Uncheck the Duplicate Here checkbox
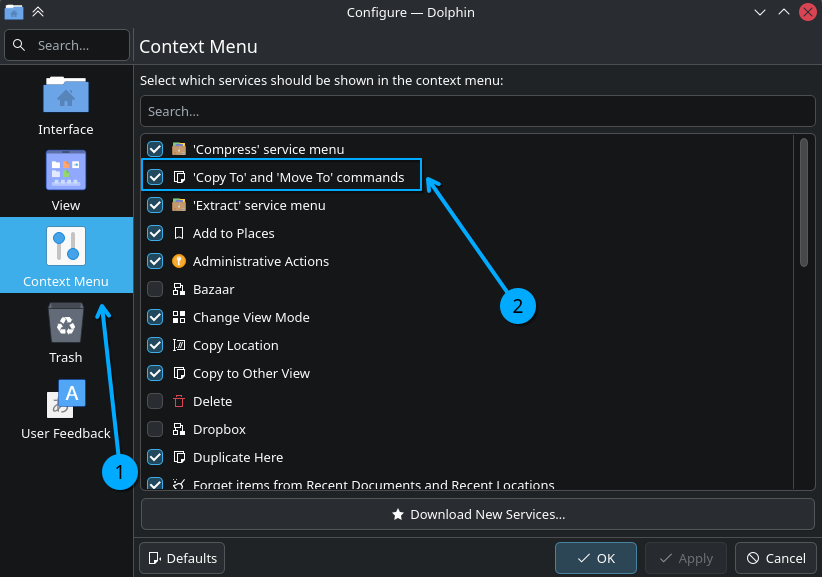Viewport: 822px width, 577px height. point(155,458)
